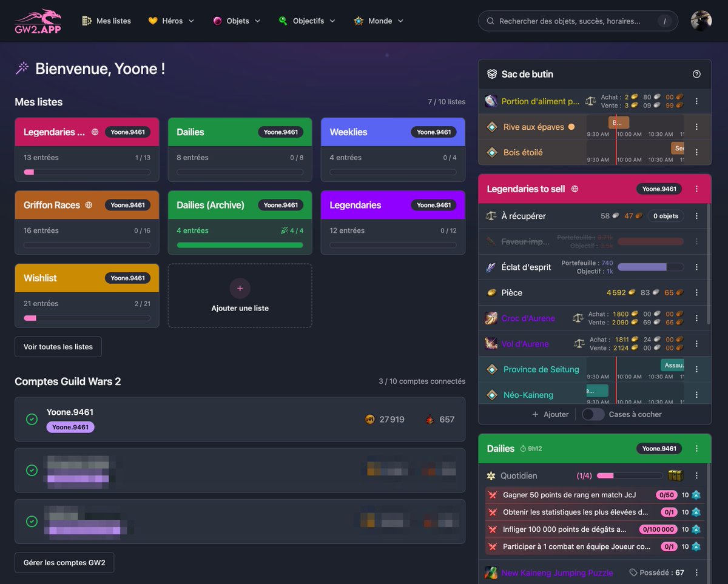Click the Croc d'Aurene item link
Screen dimensions: 728x584
click(528, 318)
